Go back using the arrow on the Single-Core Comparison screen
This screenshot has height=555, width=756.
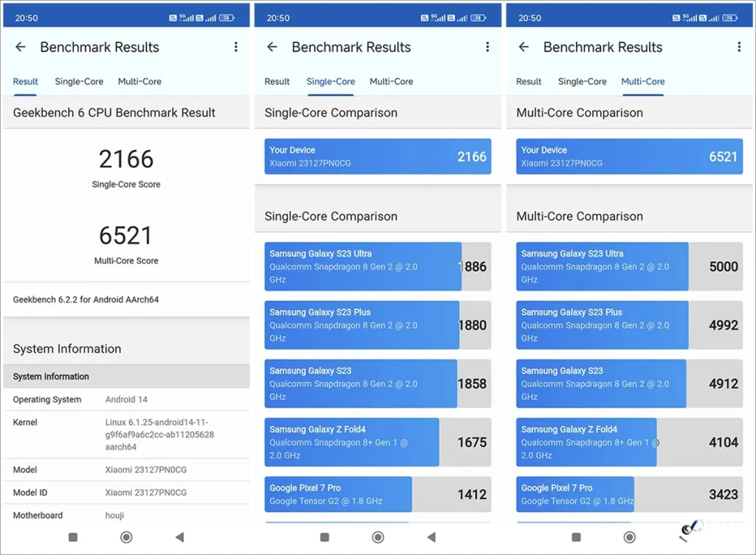click(272, 46)
